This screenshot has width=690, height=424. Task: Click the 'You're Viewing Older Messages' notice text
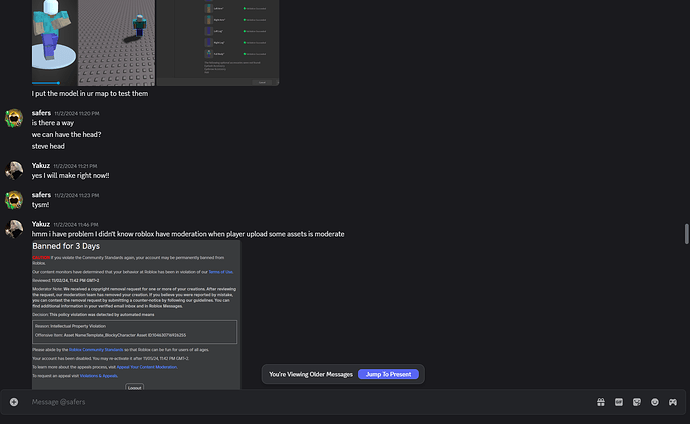(311, 374)
